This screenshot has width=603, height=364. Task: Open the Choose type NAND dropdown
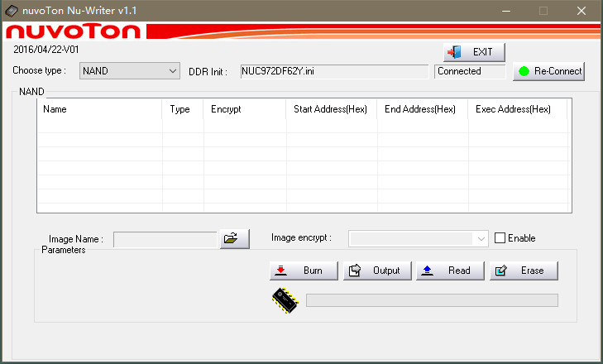pyautogui.click(x=130, y=71)
